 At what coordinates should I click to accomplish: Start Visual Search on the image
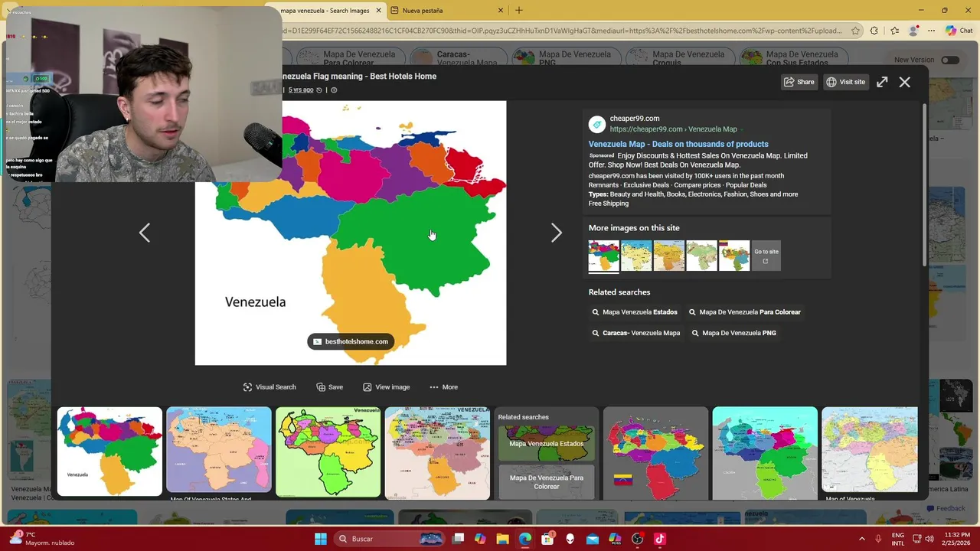click(x=269, y=387)
